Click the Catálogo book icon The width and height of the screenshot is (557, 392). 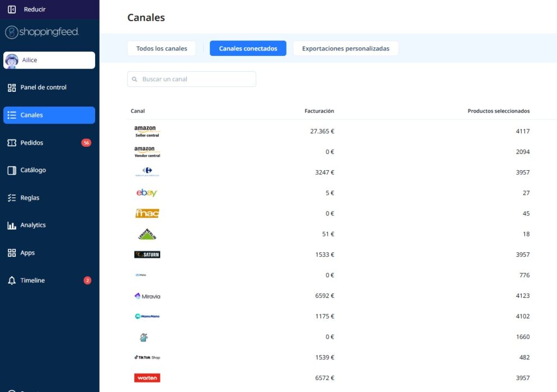pyautogui.click(x=12, y=170)
